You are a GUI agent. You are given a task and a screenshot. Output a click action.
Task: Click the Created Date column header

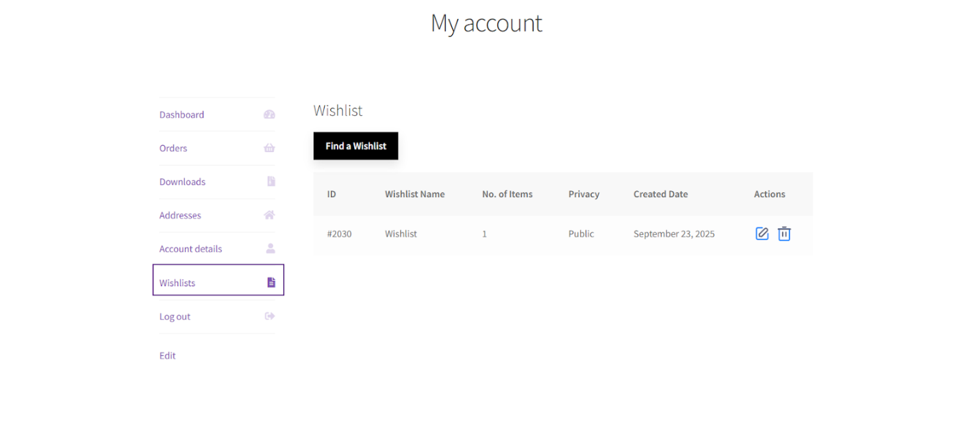click(x=660, y=194)
